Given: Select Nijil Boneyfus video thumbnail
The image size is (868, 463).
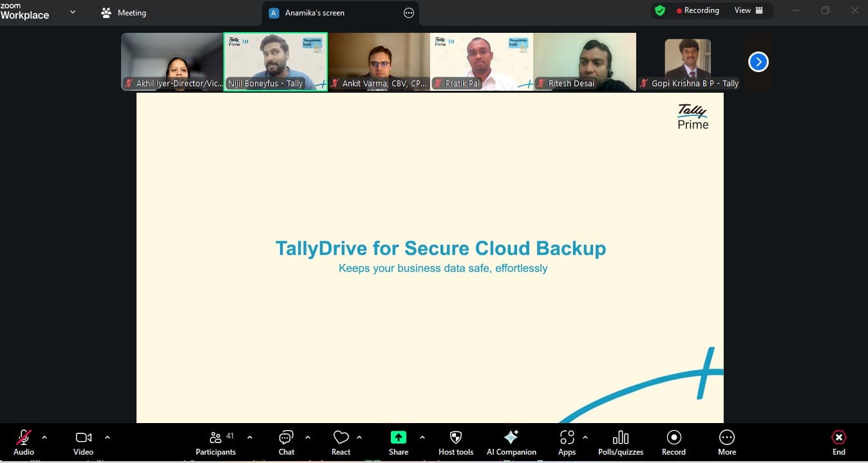Looking at the screenshot, I should (x=276, y=61).
